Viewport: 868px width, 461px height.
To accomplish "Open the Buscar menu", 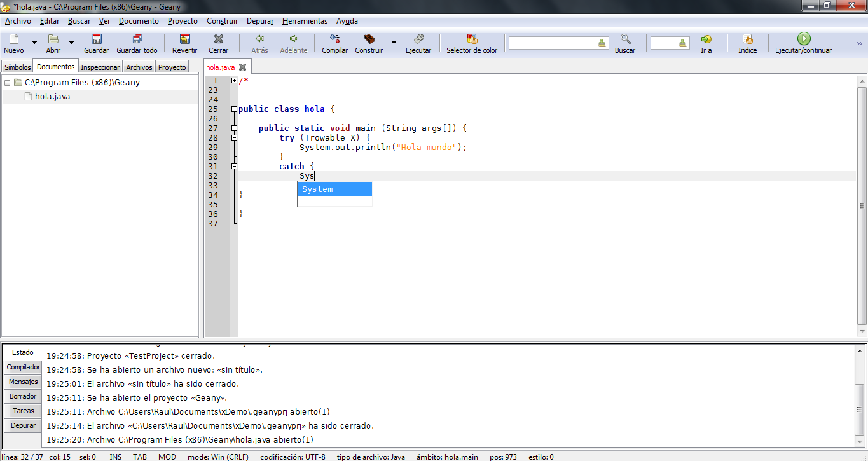I will click(79, 21).
